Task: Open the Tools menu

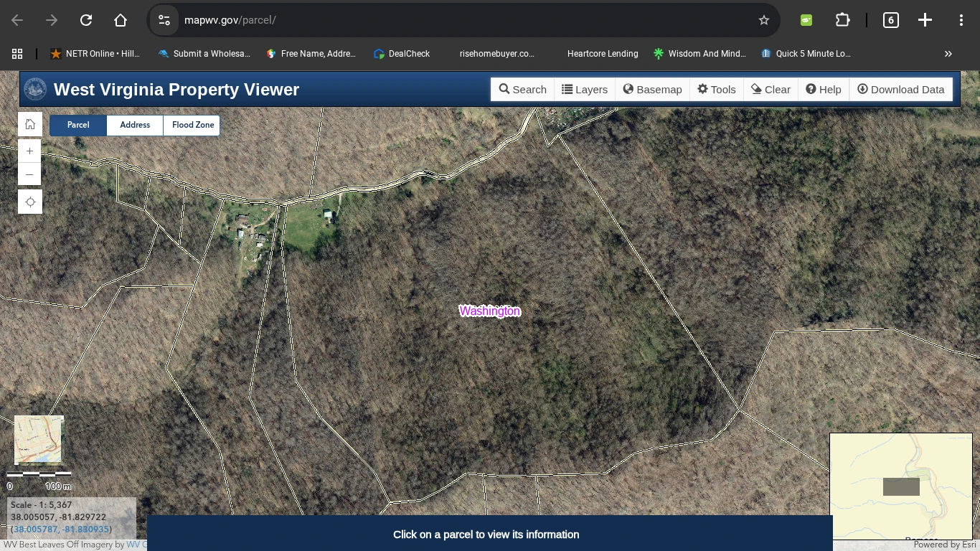Action: tap(716, 89)
